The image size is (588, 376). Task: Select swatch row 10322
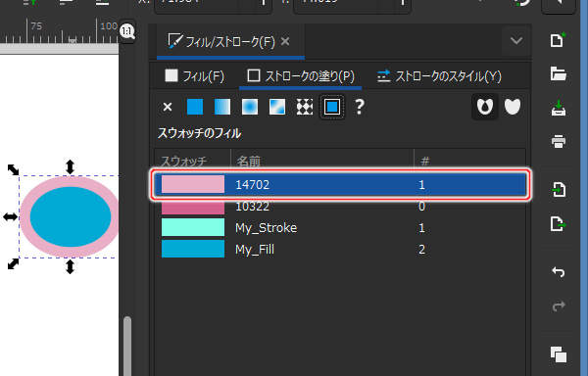340,207
